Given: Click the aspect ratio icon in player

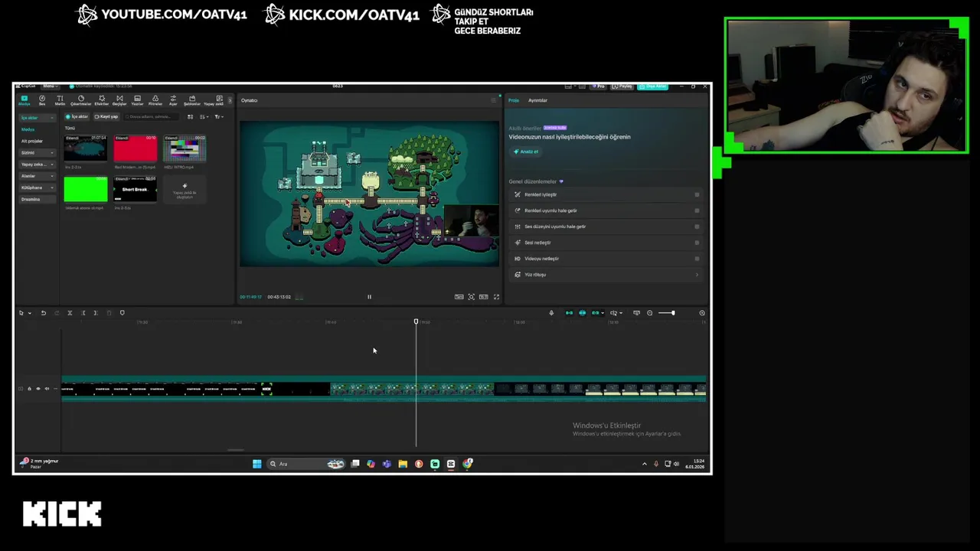Looking at the screenshot, I should click(484, 297).
